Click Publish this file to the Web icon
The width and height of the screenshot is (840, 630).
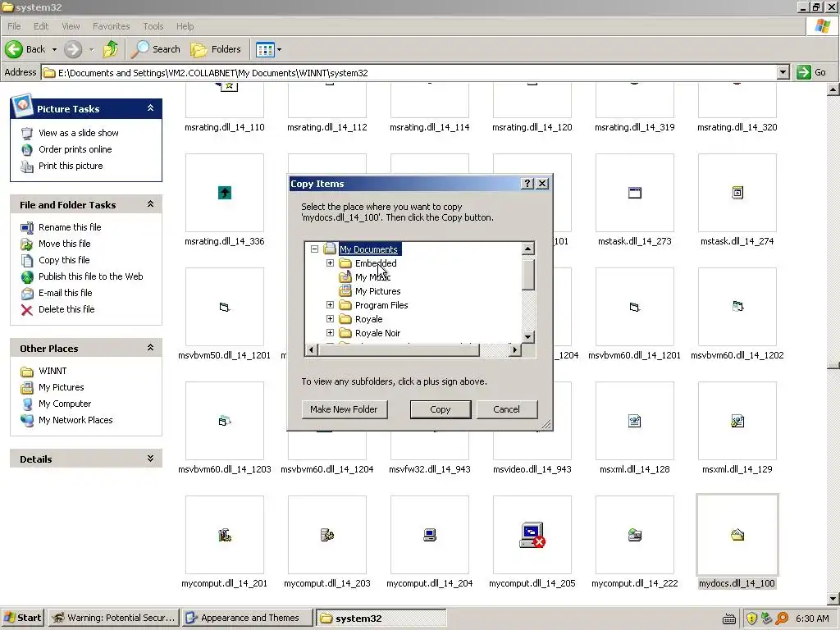(x=27, y=277)
